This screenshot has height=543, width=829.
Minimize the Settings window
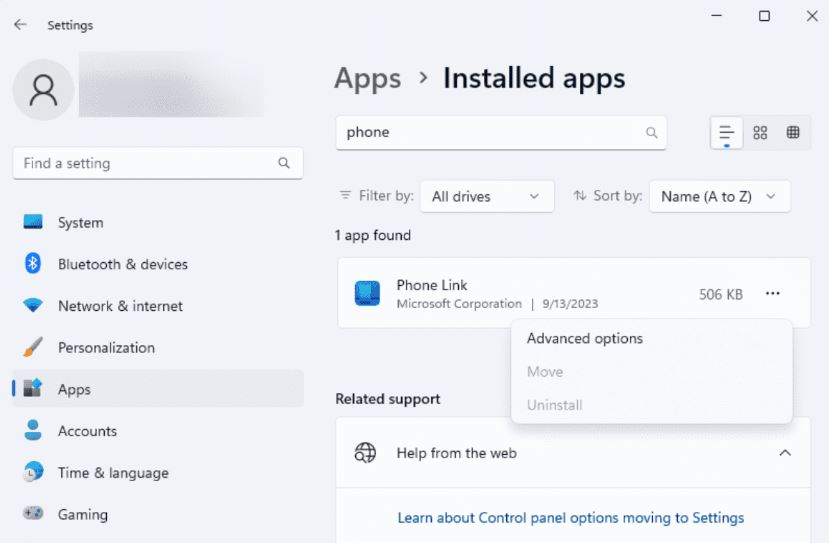(716, 16)
